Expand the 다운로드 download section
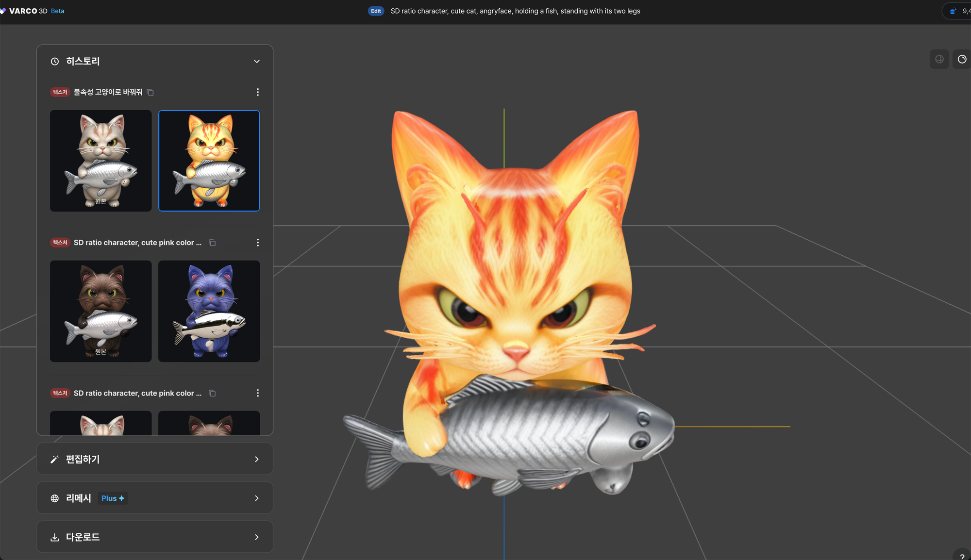 (154, 537)
